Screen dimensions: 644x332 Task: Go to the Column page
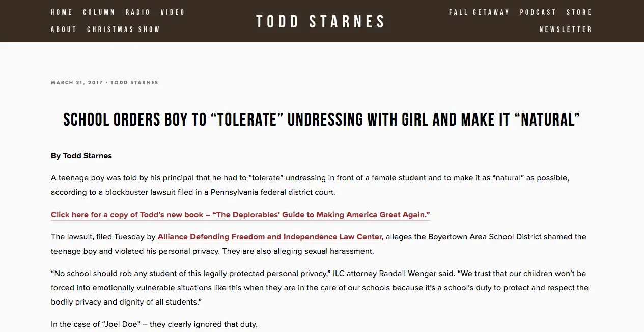coord(99,12)
